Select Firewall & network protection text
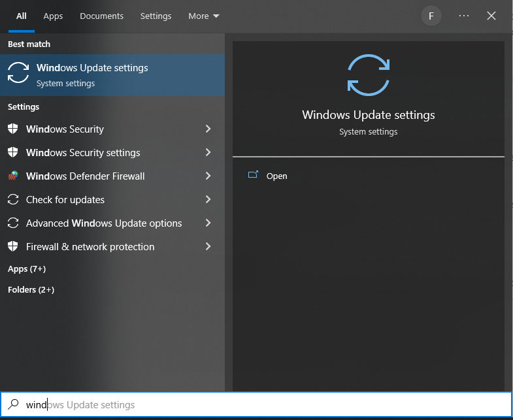 90,247
